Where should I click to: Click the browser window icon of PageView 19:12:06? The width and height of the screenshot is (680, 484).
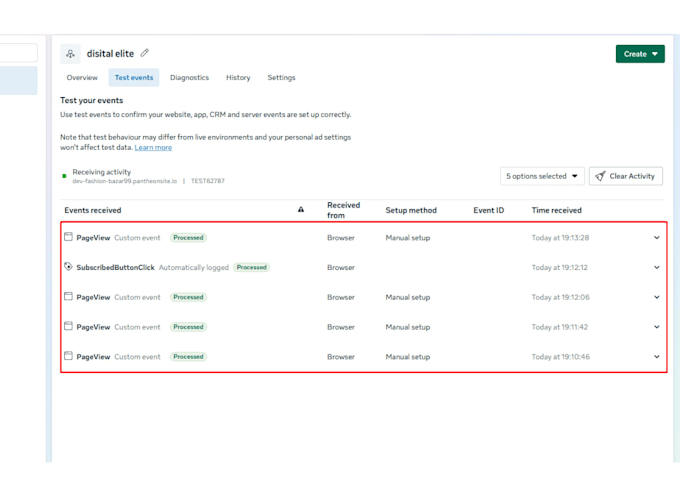pyautogui.click(x=68, y=296)
